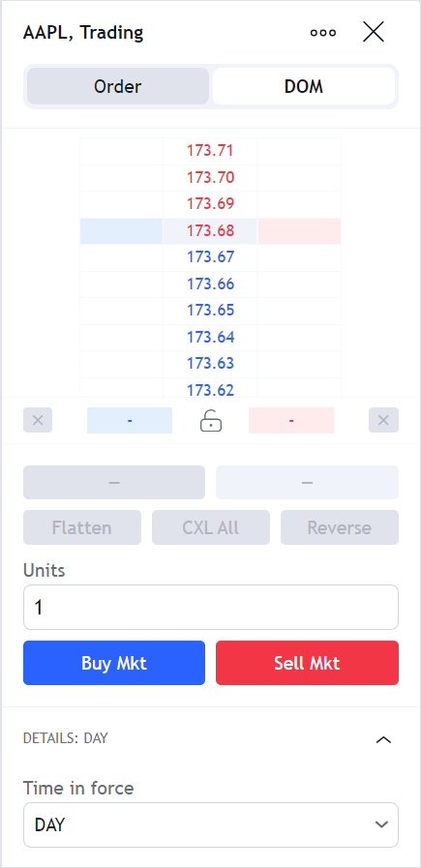Open the three-dots more options menu
This screenshot has width=421, height=868.
pyautogui.click(x=323, y=33)
